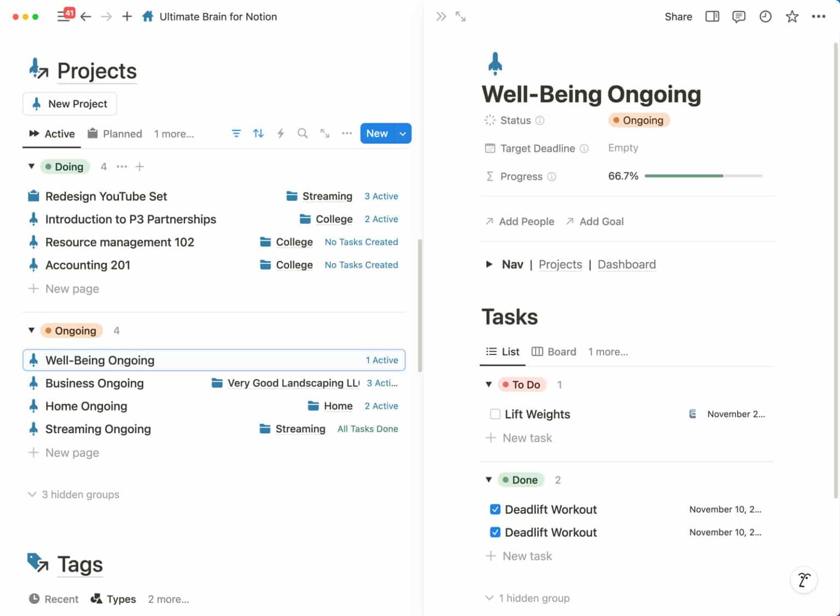Click the search magnifier in Projects view

tap(302, 133)
